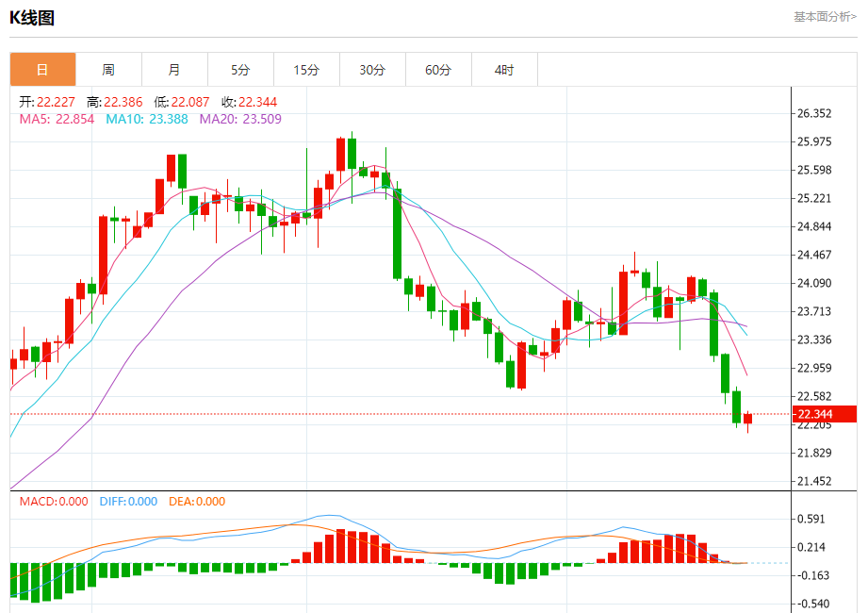Click the 21.452 price axis label
Viewport: 868px width, 613px height.
pyautogui.click(x=813, y=481)
